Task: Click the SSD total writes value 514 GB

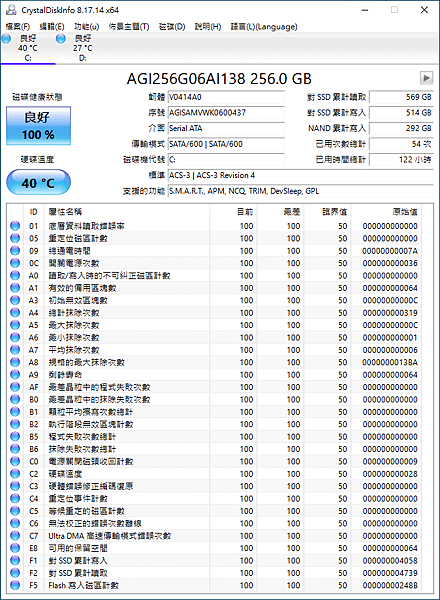Action: click(401, 112)
